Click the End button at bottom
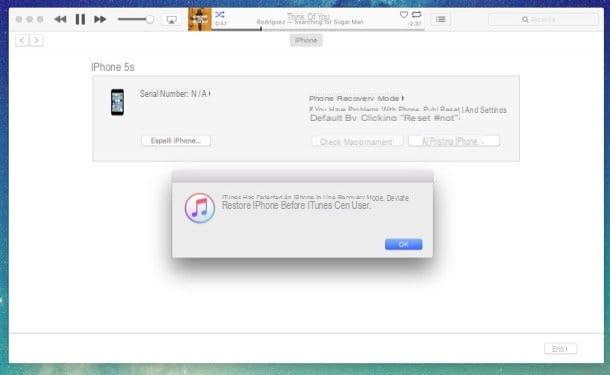Screen dimensions: 610x375 click(560, 349)
